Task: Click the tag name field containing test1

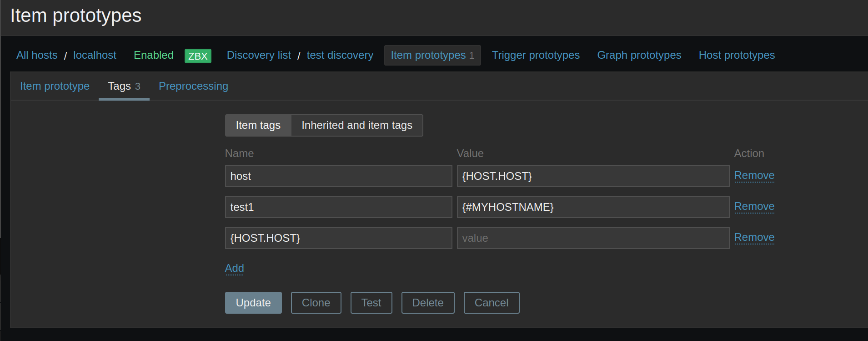Action: 339,207
